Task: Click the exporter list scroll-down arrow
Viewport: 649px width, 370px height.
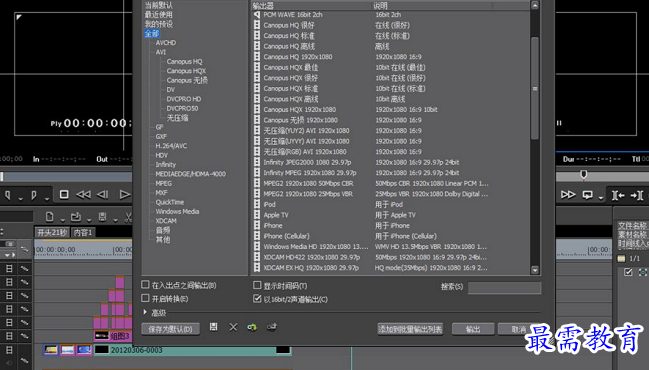Action: pyautogui.click(x=535, y=270)
